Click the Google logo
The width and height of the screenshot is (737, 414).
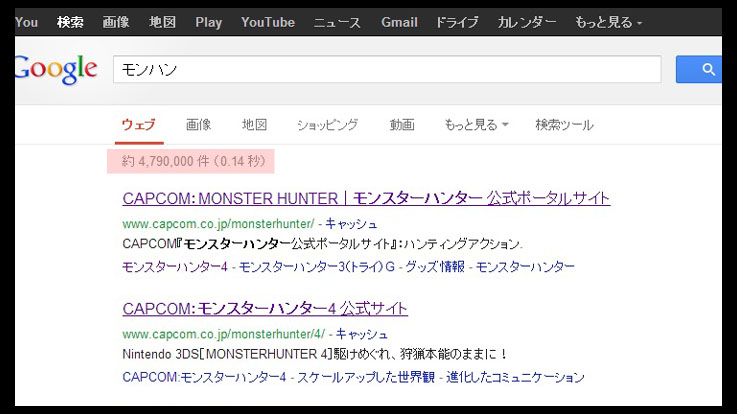point(56,70)
